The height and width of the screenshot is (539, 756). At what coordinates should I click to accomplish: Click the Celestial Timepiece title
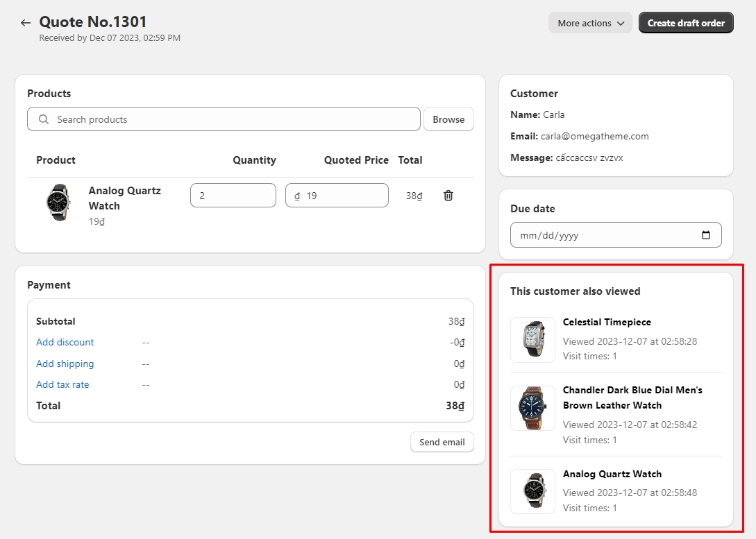[x=606, y=322]
